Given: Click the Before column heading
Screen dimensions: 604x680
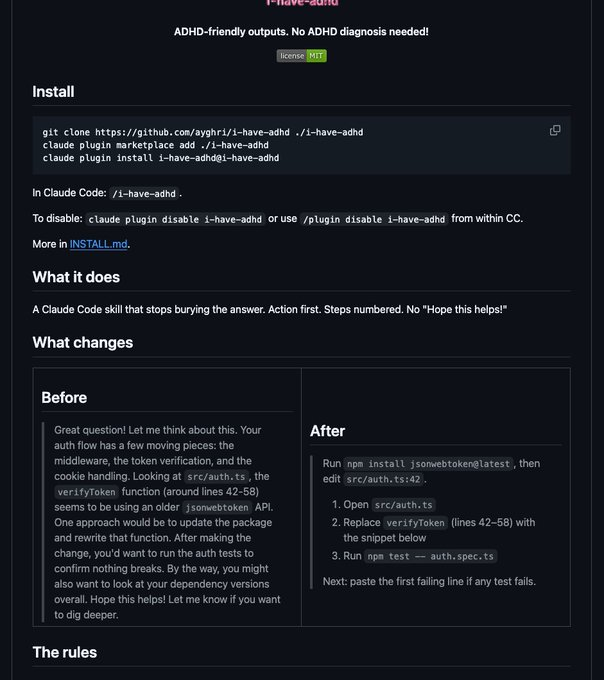Looking at the screenshot, I should click(x=64, y=398).
